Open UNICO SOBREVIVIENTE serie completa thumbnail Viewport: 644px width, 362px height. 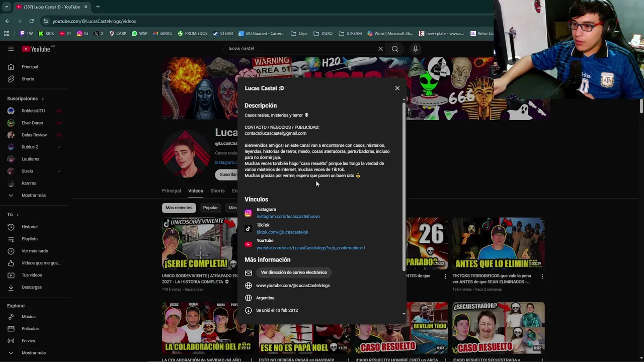[x=199, y=243]
